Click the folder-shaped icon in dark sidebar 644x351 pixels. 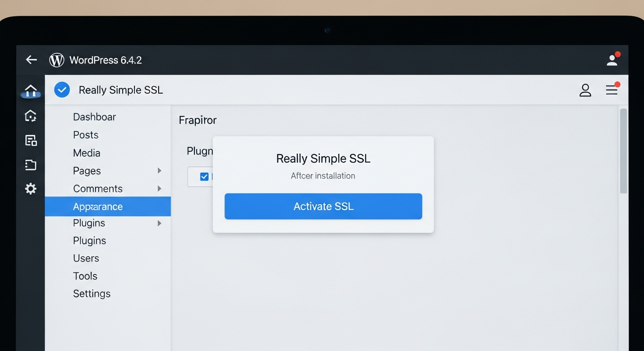coord(31,165)
